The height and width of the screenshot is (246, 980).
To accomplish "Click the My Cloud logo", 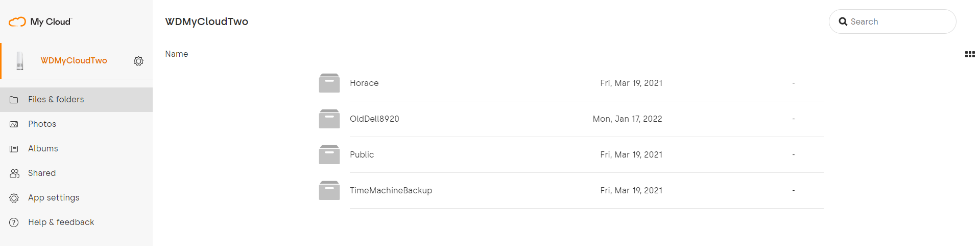I will [40, 21].
